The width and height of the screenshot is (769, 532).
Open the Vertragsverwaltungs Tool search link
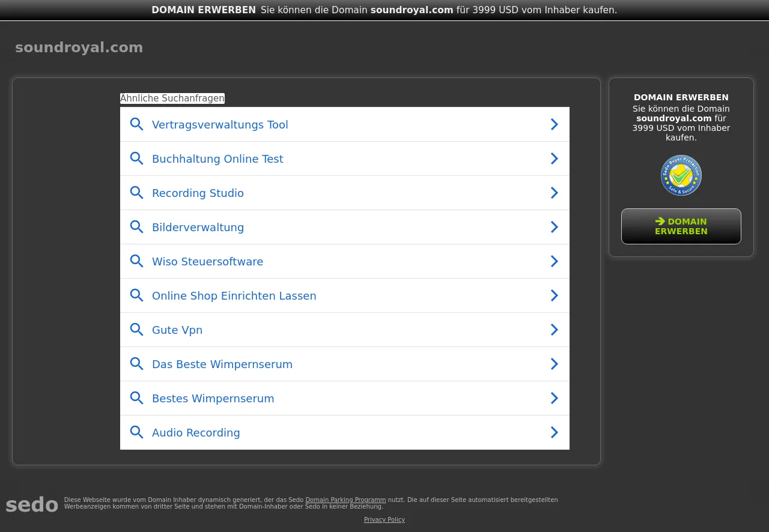pyautogui.click(x=345, y=124)
